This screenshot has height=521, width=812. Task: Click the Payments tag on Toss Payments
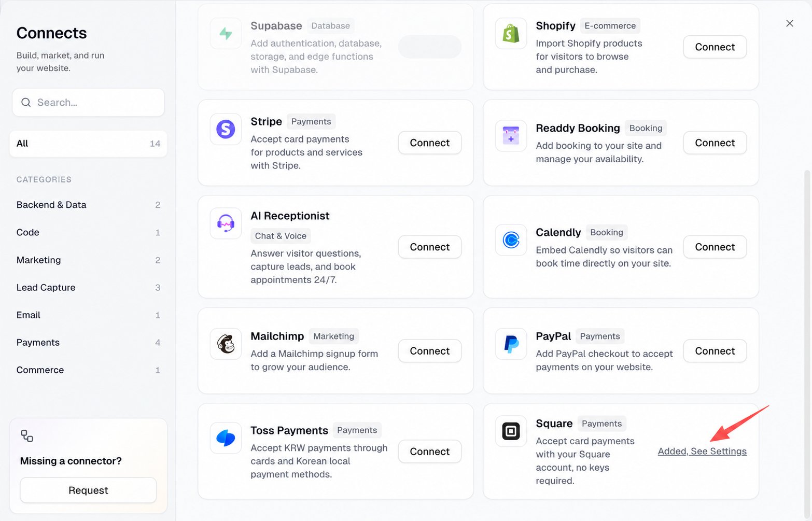click(x=357, y=430)
